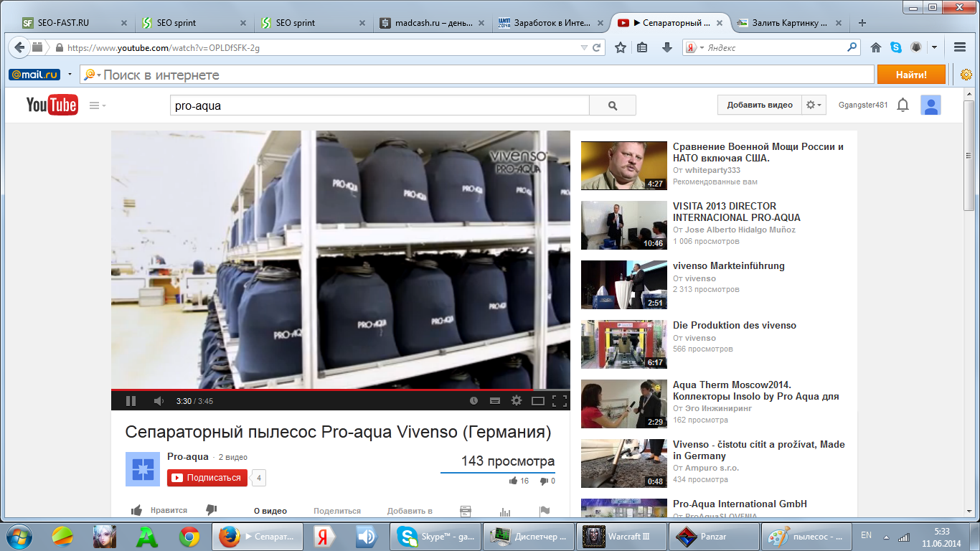
Task: Open Windows Start menu
Action: [x=18, y=536]
